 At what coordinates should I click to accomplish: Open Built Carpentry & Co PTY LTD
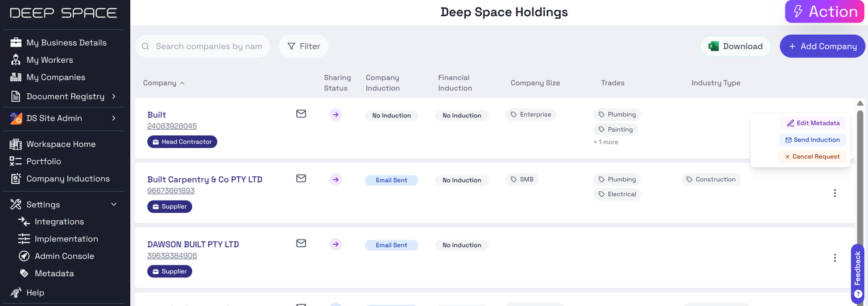[205, 179]
